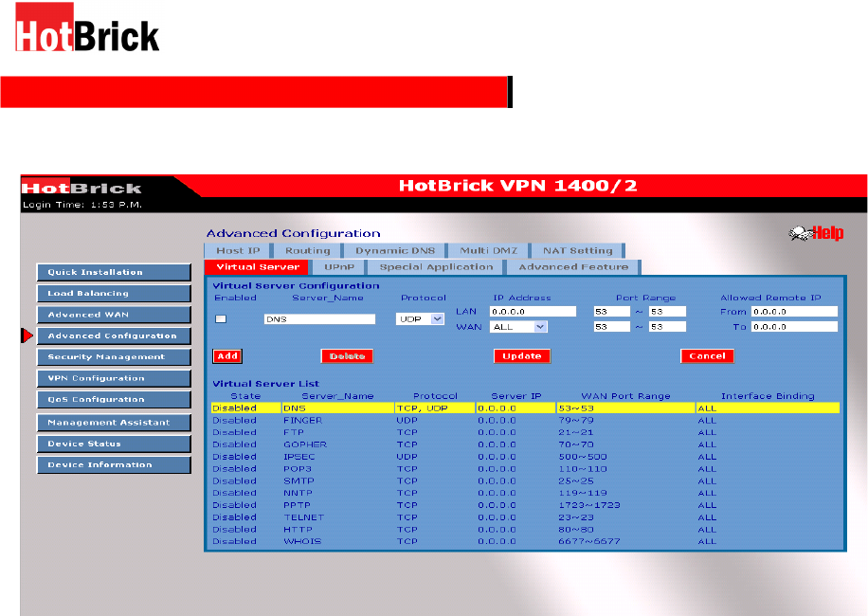Screen dimensions: 868x616
Task: Open VPN Configuration menu
Action: (114, 378)
